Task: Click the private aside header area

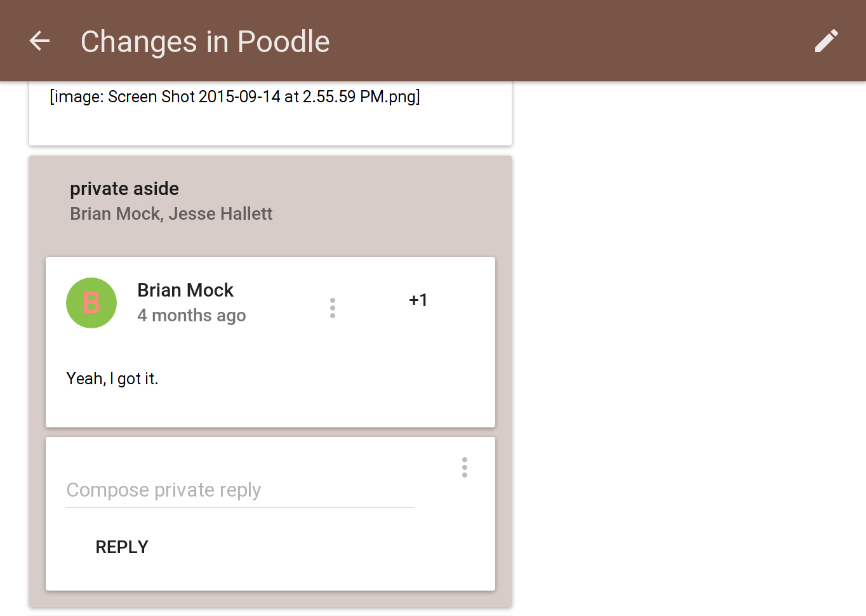Action: [270, 201]
